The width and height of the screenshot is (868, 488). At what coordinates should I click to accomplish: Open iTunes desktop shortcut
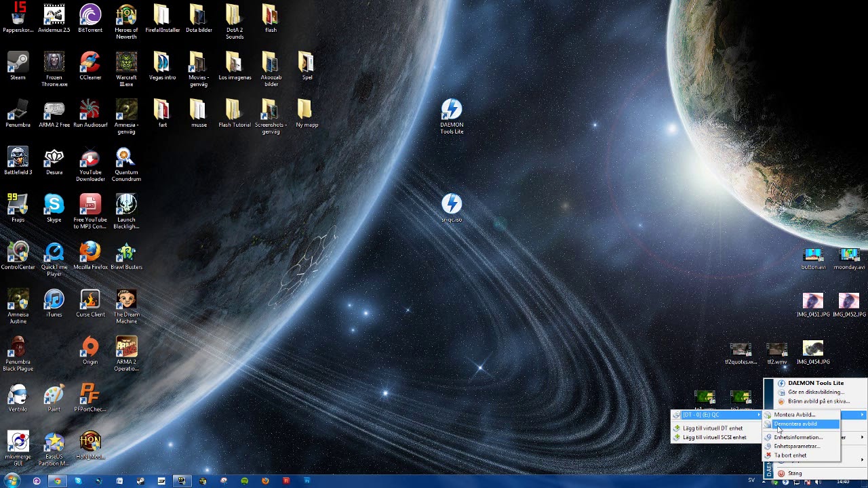tap(54, 303)
